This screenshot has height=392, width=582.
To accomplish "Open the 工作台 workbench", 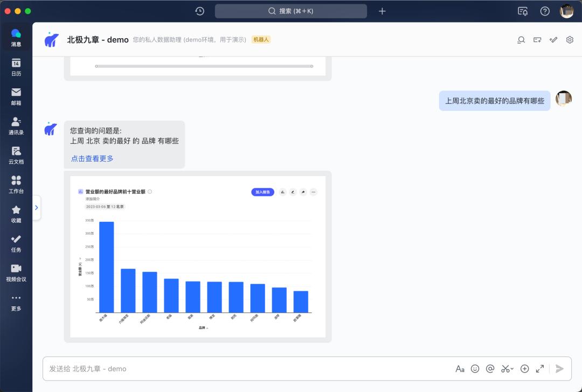I will click(x=16, y=184).
